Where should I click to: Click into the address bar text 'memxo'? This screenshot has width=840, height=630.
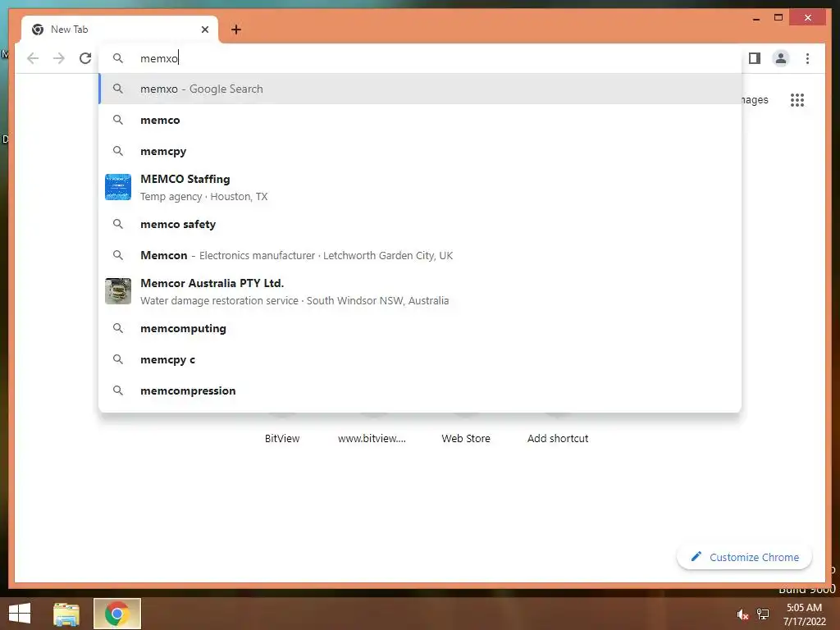tap(159, 58)
